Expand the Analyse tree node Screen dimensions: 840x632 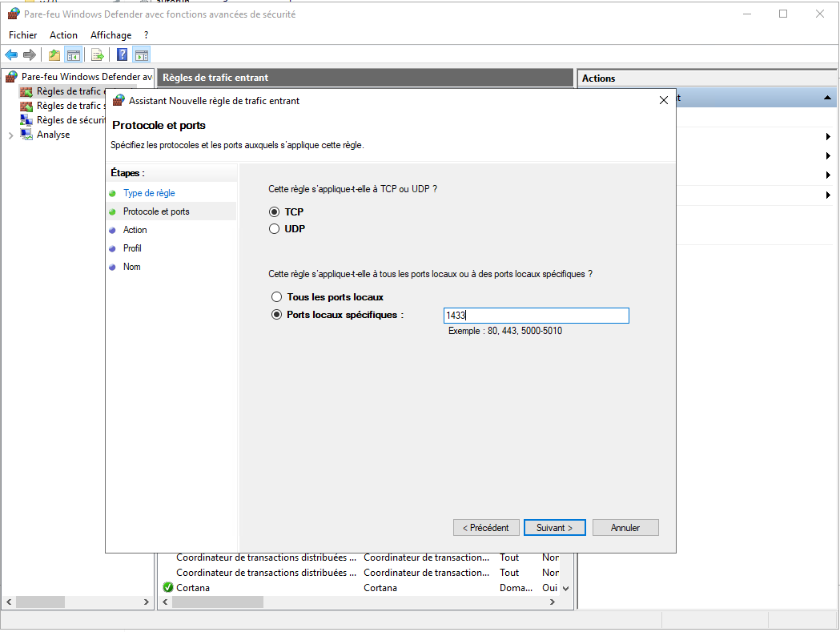10,135
